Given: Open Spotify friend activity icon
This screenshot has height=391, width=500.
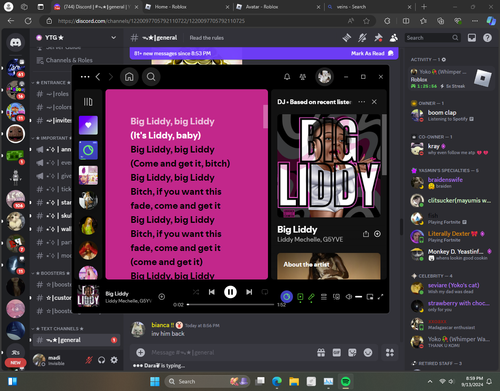Looking at the screenshot, I should click(x=303, y=77).
